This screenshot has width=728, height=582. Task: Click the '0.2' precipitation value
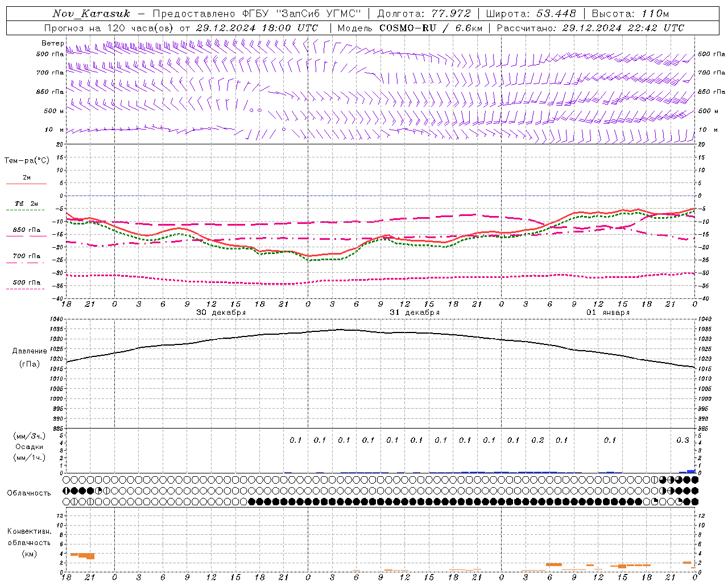pyautogui.click(x=537, y=440)
